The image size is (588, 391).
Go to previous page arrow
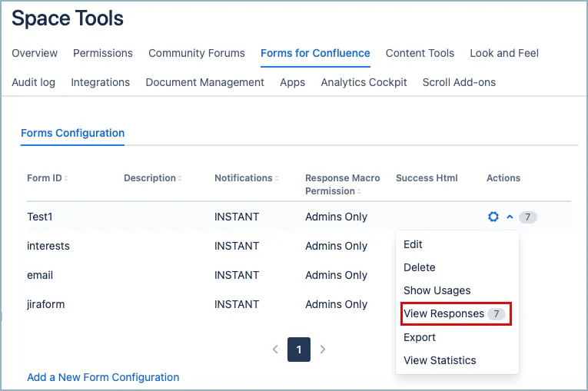coord(275,350)
